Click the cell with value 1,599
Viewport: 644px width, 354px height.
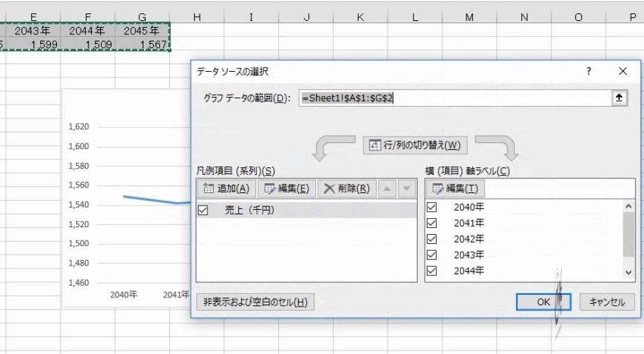33,44
